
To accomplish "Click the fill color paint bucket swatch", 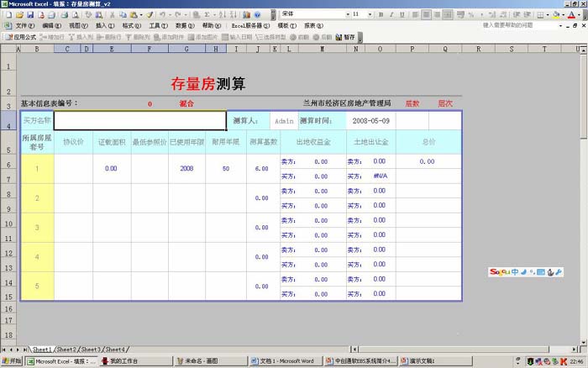I will click(557, 14).
